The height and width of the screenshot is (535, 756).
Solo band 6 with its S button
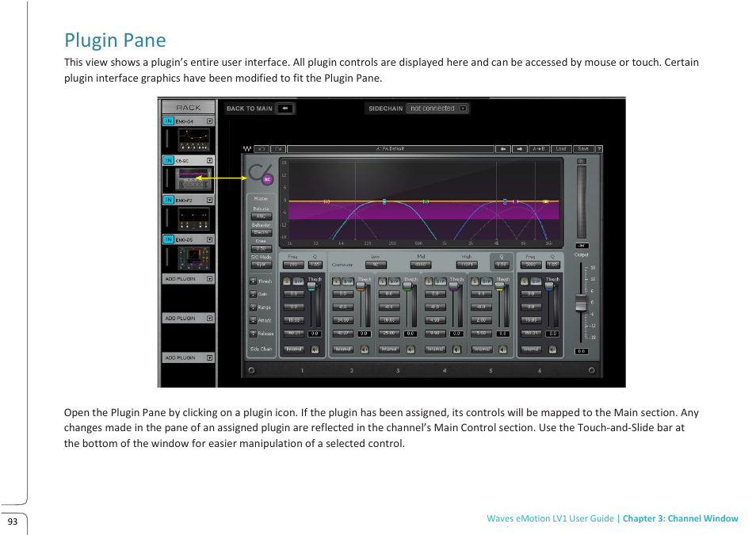(524, 281)
